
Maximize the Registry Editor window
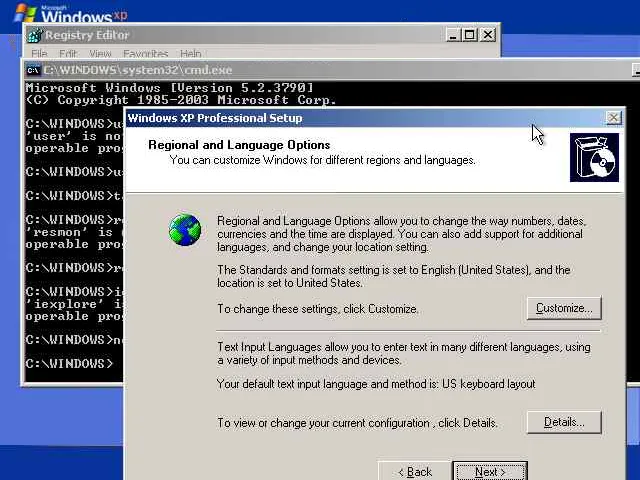tap(469, 35)
